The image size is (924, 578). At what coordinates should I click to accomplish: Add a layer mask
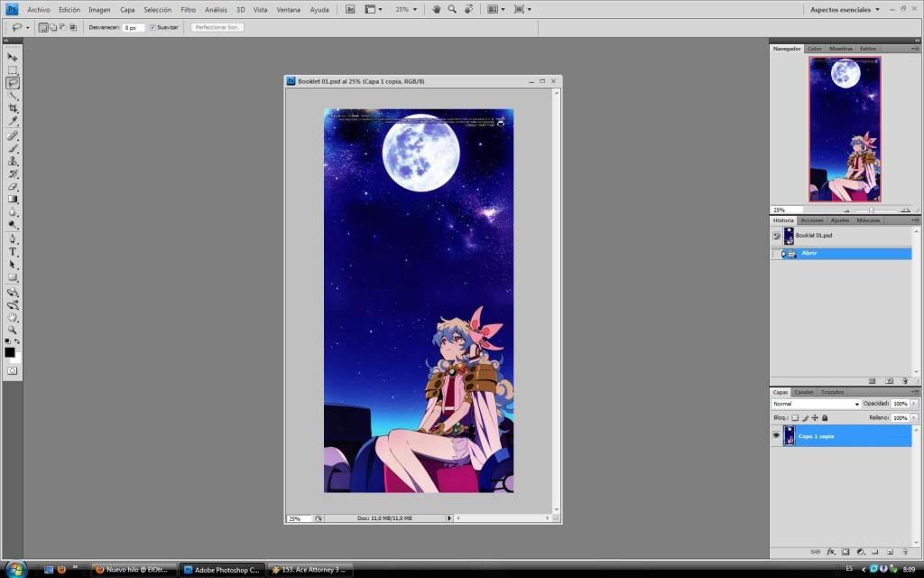845,552
